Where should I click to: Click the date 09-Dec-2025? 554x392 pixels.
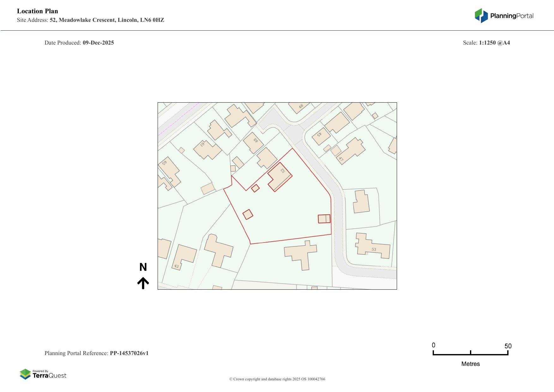(98, 43)
